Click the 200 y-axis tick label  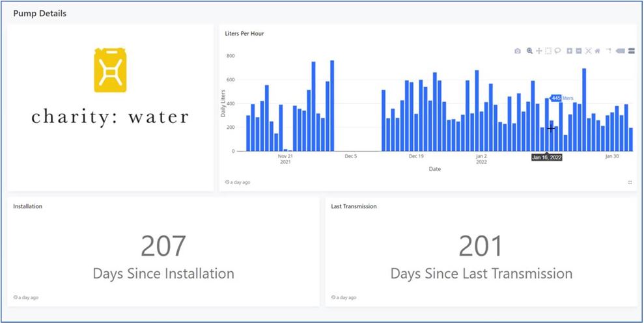(x=230, y=128)
